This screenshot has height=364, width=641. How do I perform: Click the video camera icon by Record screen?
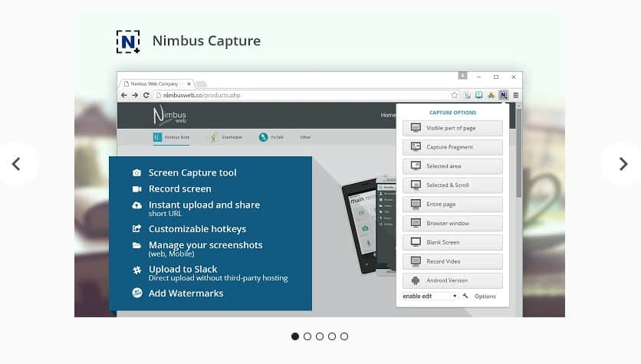click(137, 189)
